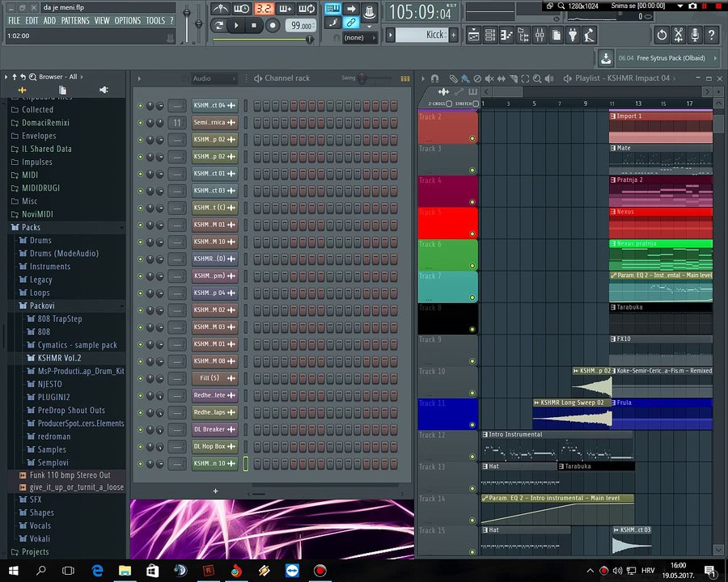
Task: Open the Browser toolbar icon
Action: [523, 36]
